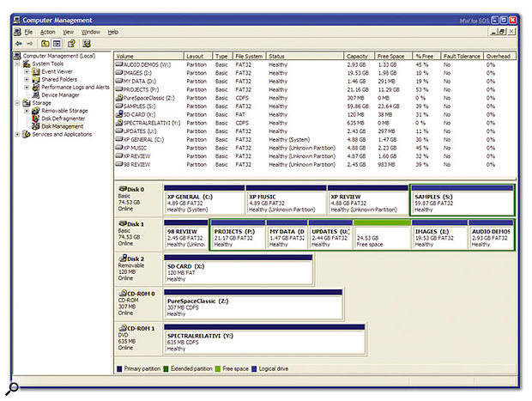Click the Free space legend color swatch
The image size is (532, 401).
pos(218,368)
